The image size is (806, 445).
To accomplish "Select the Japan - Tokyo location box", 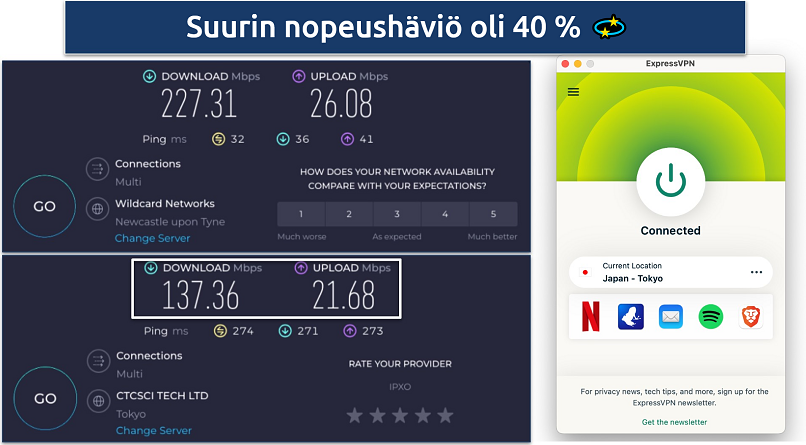I will [x=670, y=272].
